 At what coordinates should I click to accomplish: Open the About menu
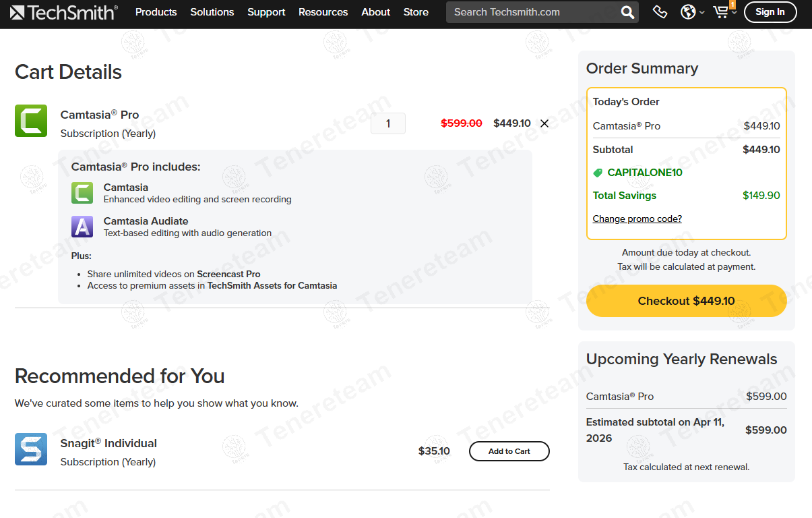(x=376, y=12)
